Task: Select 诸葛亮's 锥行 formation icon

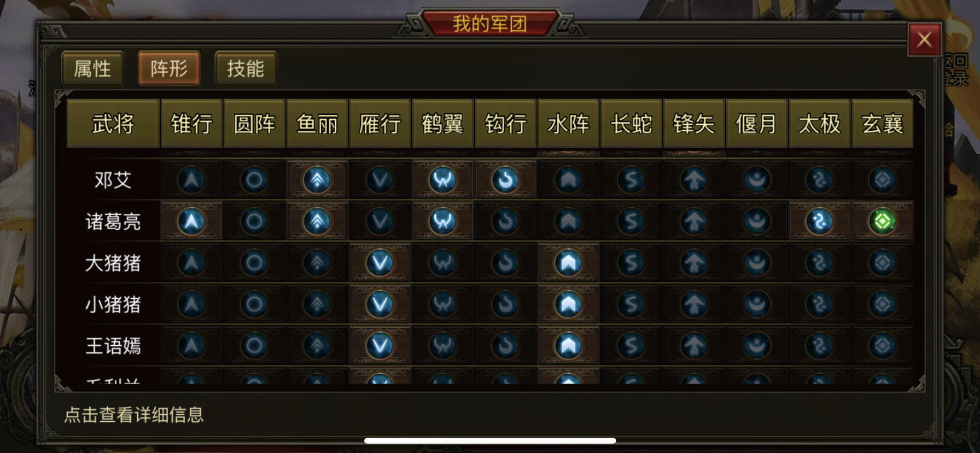Action: coord(192,222)
